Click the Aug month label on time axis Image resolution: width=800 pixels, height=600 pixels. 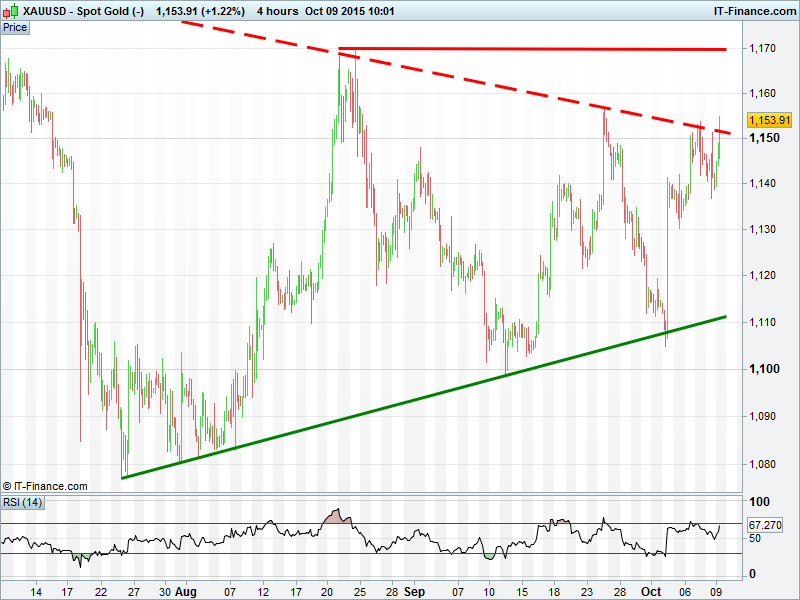click(x=185, y=592)
